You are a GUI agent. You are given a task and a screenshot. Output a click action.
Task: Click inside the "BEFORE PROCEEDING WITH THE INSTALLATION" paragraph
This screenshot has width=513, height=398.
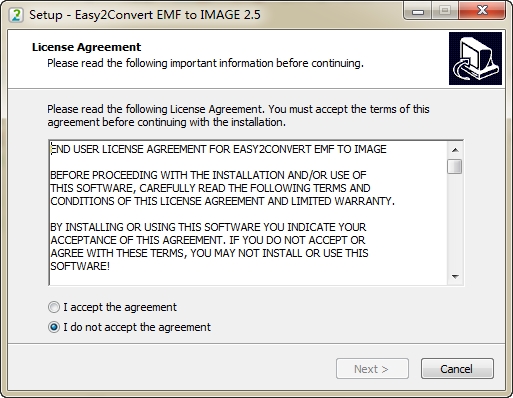pyautogui.click(x=222, y=188)
